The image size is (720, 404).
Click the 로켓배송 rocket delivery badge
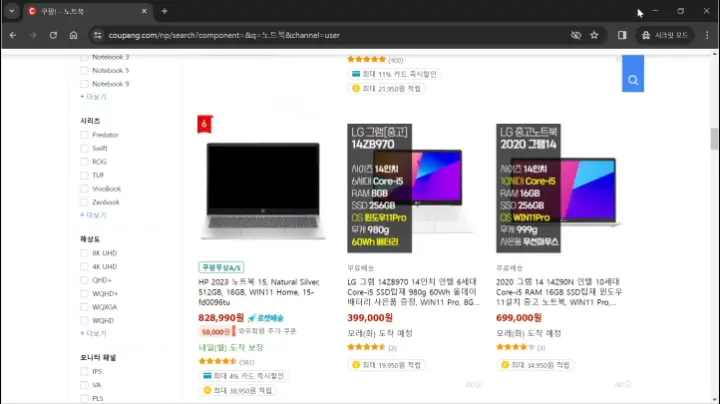265,318
